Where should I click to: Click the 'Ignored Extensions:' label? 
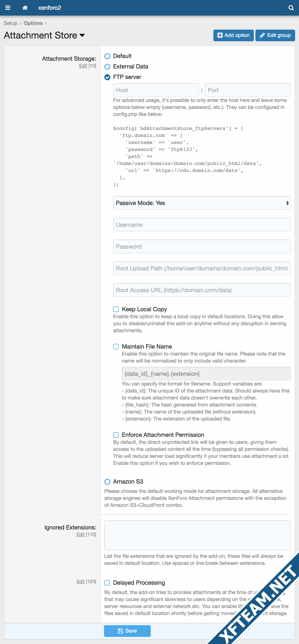[70, 527]
